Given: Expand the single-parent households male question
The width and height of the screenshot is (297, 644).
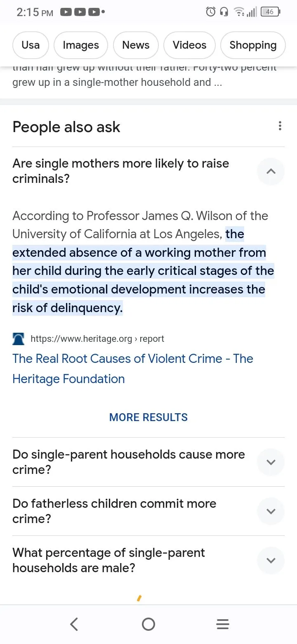Looking at the screenshot, I should pyautogui.click(x=271, y=560).
